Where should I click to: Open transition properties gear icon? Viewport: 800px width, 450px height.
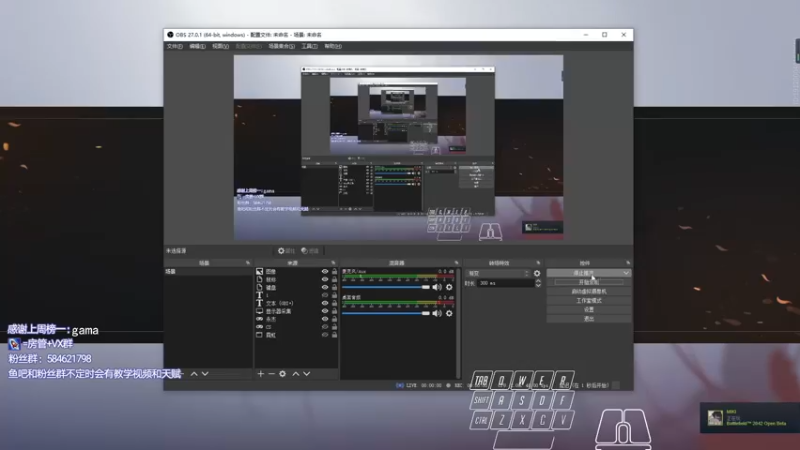[x=537, y=273]
